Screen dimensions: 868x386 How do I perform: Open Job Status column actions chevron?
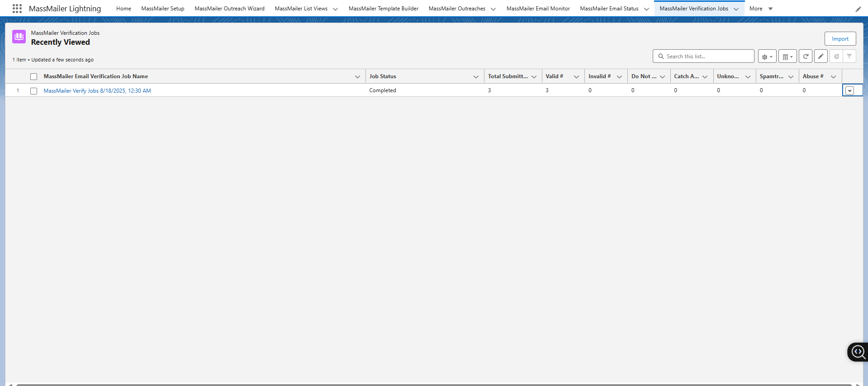[x=476, y=77]
